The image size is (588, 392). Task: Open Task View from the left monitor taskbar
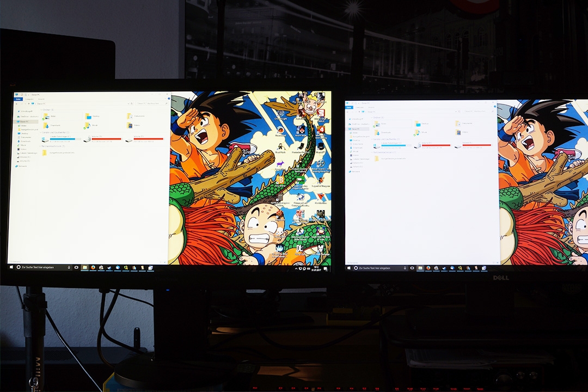click(76, 268)
